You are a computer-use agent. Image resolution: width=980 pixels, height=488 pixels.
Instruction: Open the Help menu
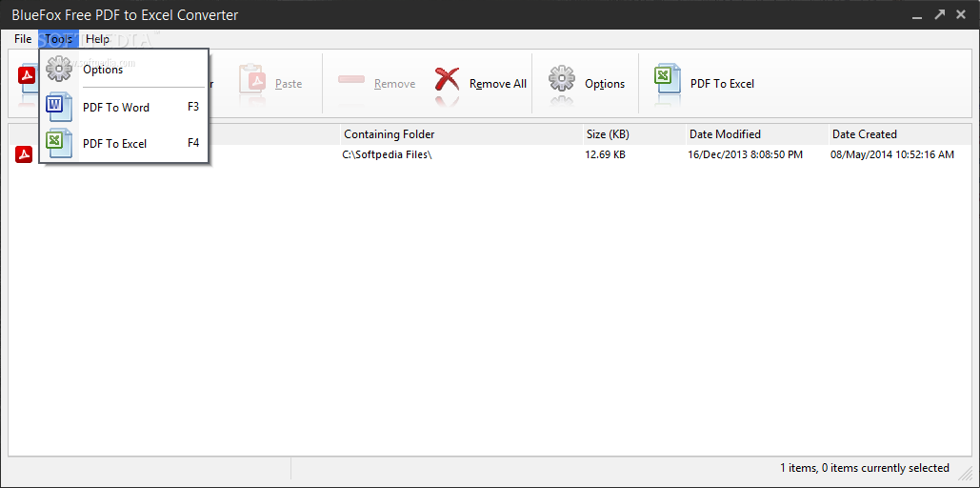tap(97, 39)
